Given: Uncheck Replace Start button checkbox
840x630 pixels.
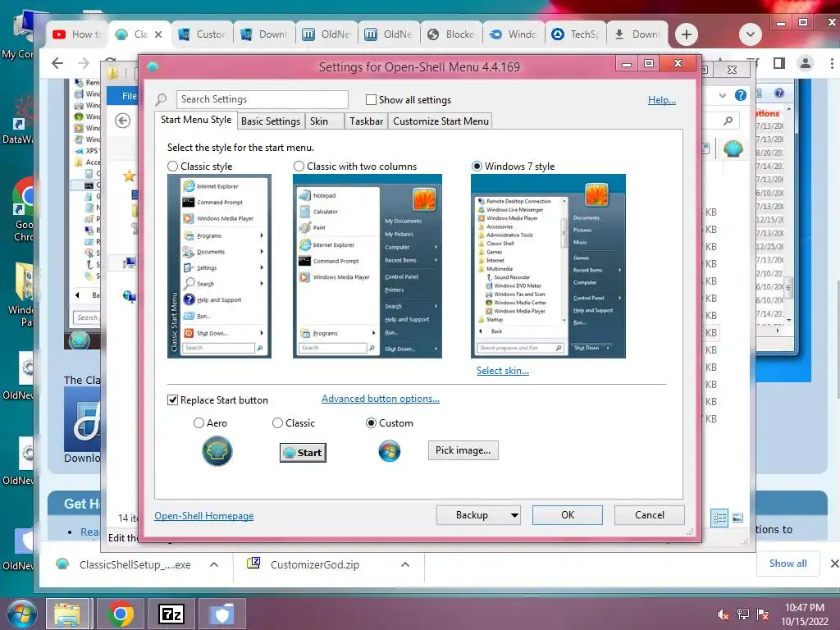Looking at the screenshot, I should 172,399.
